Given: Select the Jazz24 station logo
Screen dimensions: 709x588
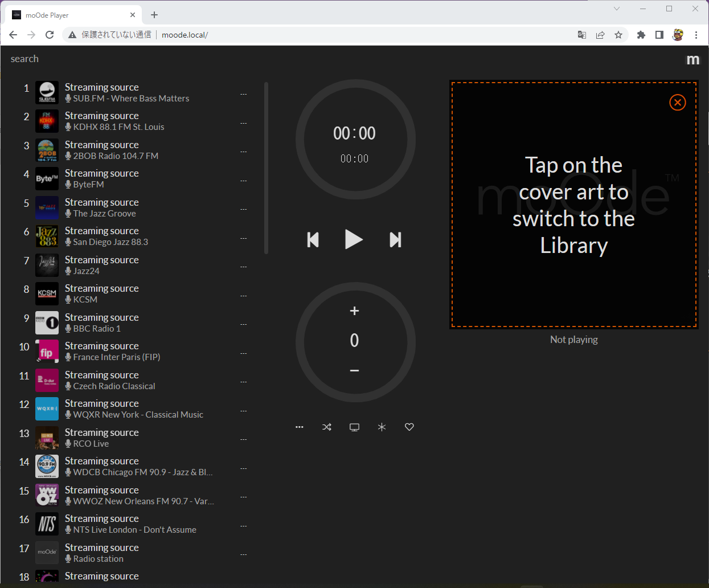Looking at the screenshot, I should click(47, 265).
